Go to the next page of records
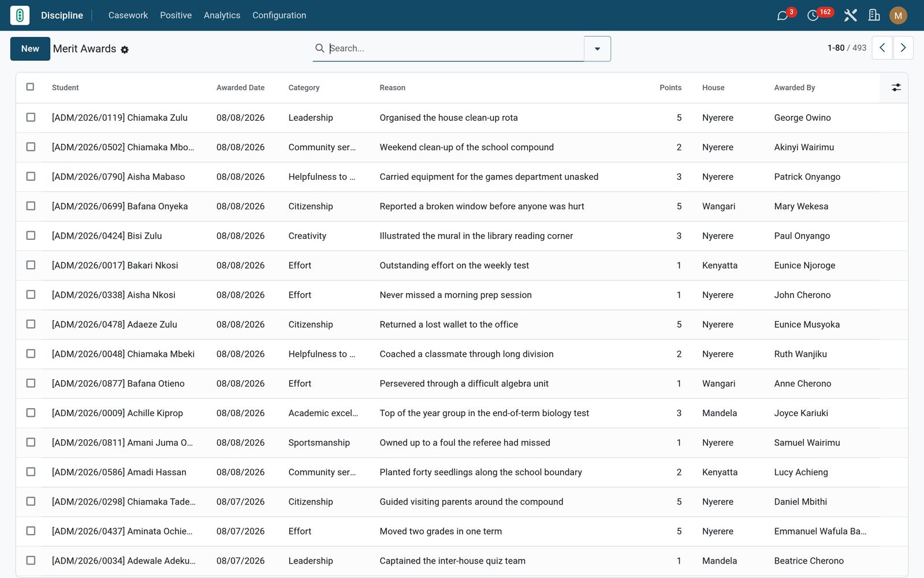Screen dimensions: 924x578 903,48
